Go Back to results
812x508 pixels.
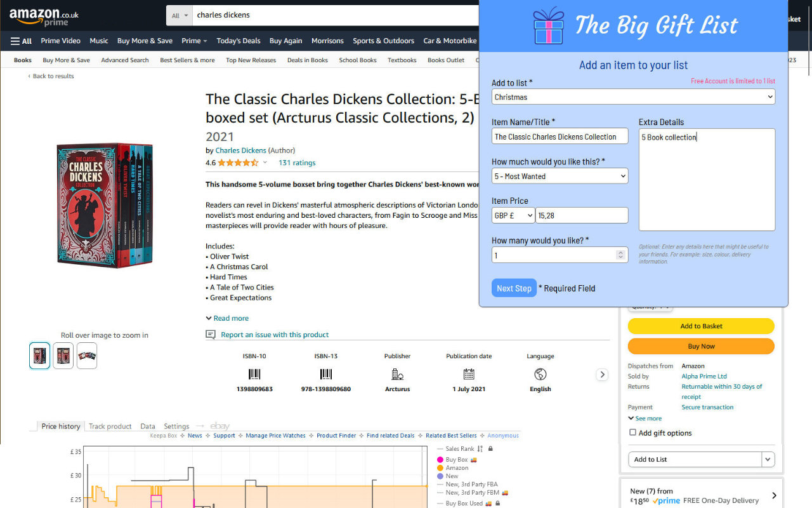[x=51, y=76]
